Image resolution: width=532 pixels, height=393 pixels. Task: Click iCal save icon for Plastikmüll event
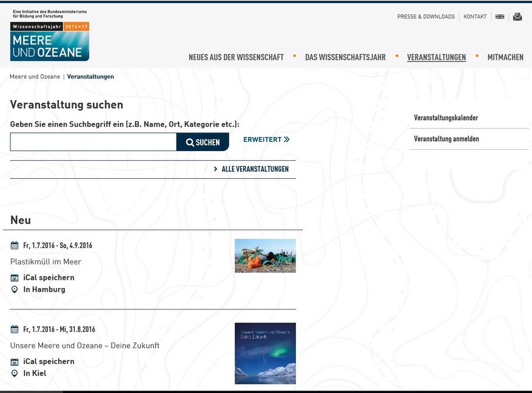click(x=15, y=278)
